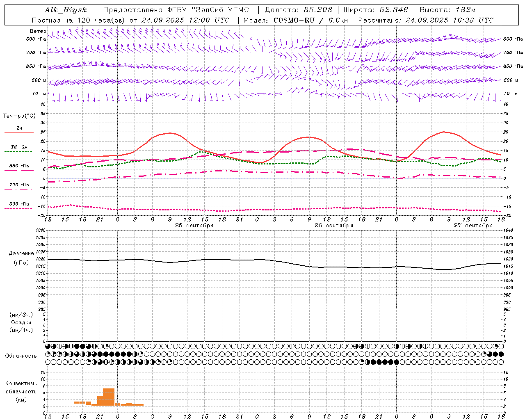Screen dimensions: 525x420
Task: Click the 'Облачность' cloud cover label
Action: pyautogui.click(x=21, y=356)
